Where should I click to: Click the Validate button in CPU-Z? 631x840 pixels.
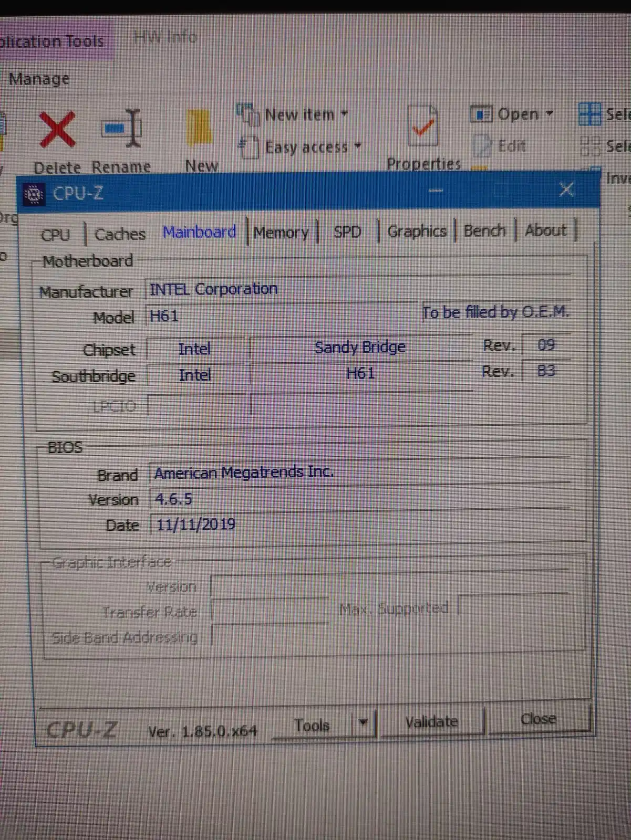point(431,721)
